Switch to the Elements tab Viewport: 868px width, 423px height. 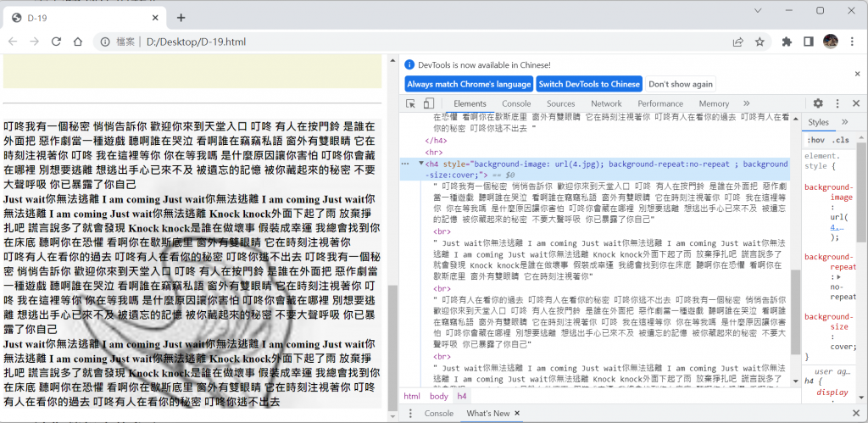point(470,103)
